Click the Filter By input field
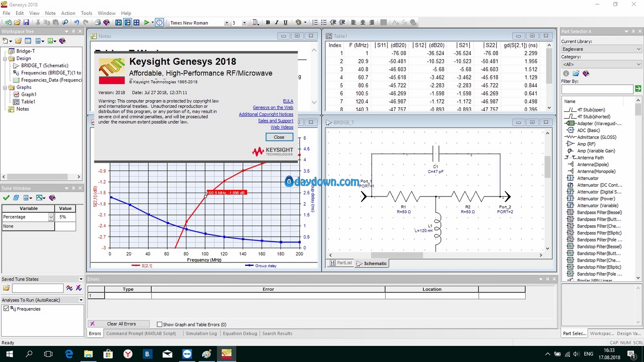The height and width of the screenshot is (362, 644). point(597,89)
